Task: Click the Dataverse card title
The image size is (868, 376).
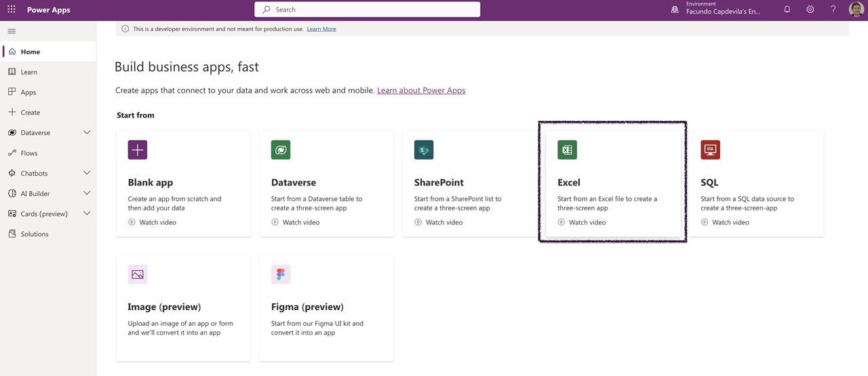Action: (294, 183)
